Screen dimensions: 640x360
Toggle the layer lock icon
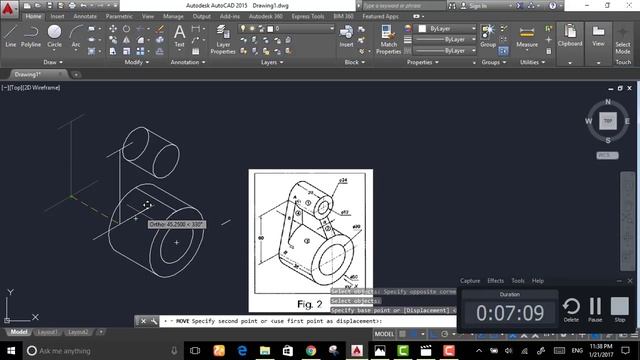point(261,29)
